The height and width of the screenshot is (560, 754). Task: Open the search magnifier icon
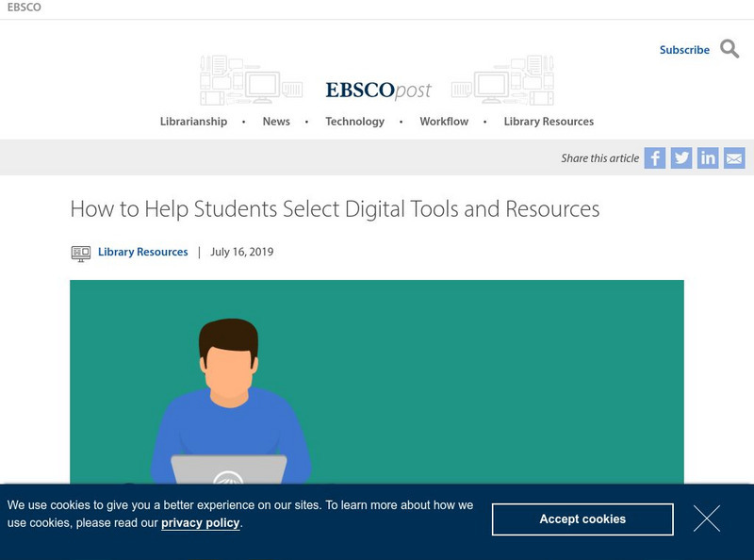click(x=729, y=49)
